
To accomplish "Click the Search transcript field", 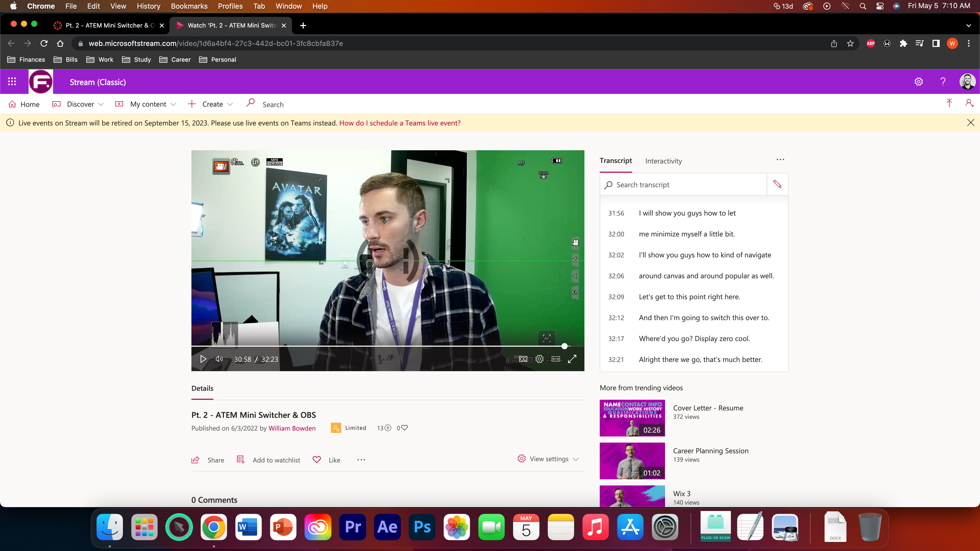I will tap(683, 185).
